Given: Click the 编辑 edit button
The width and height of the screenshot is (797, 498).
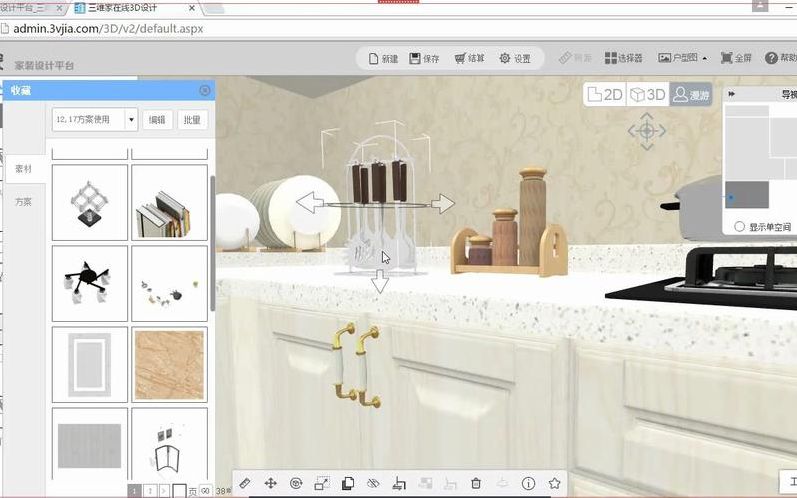Looking at the screenshot, I should pyautogui.click(x=157, y=120).
